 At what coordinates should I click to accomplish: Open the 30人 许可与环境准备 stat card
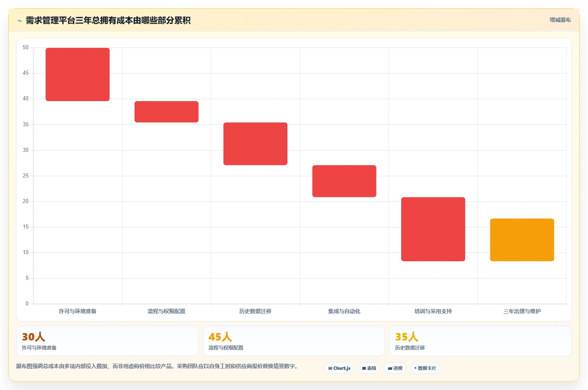(107, 341)
